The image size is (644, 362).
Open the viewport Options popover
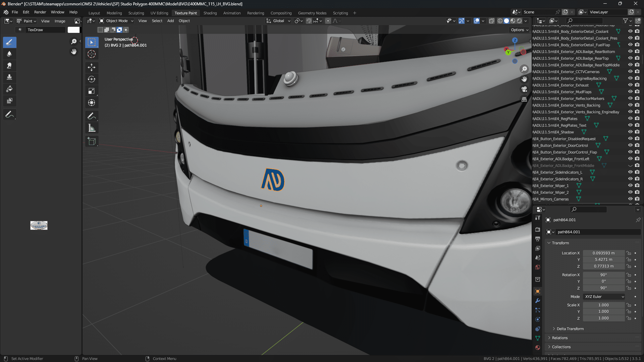[520, 30]
